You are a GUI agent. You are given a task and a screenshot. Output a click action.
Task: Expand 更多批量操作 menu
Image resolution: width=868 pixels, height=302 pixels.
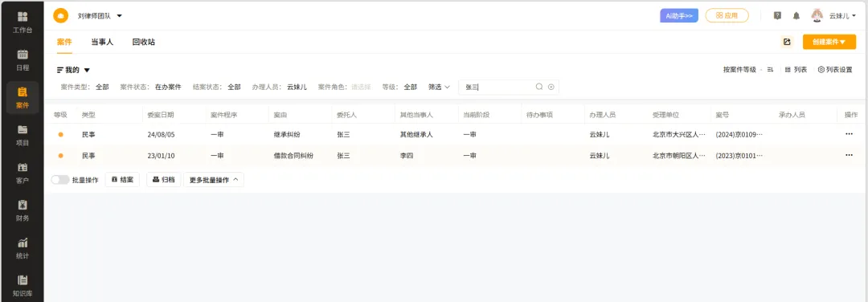pyautogui.click(x=214, y=180)
